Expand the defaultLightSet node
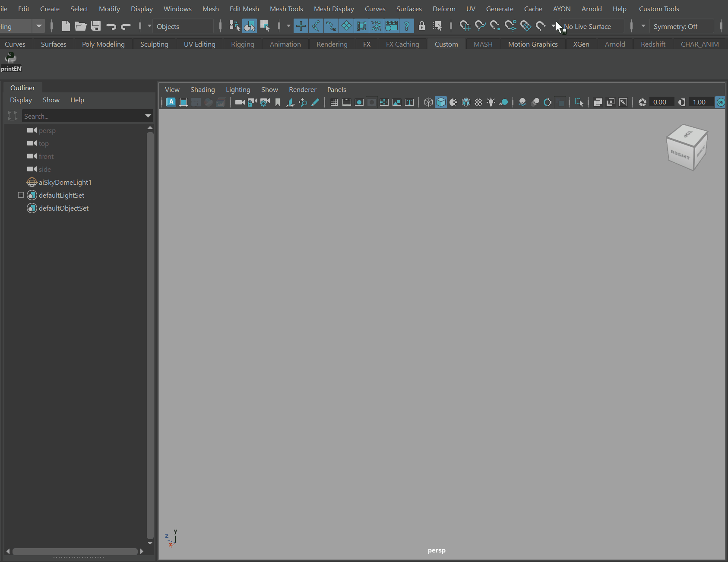728x562 pixels. (21, 195)
